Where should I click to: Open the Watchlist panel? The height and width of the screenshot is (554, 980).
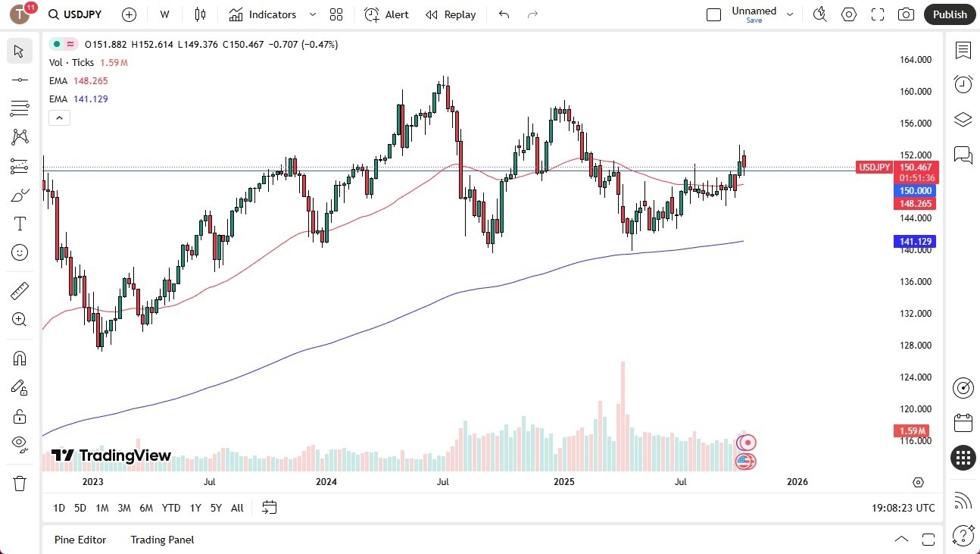click(x=963, y=50)
